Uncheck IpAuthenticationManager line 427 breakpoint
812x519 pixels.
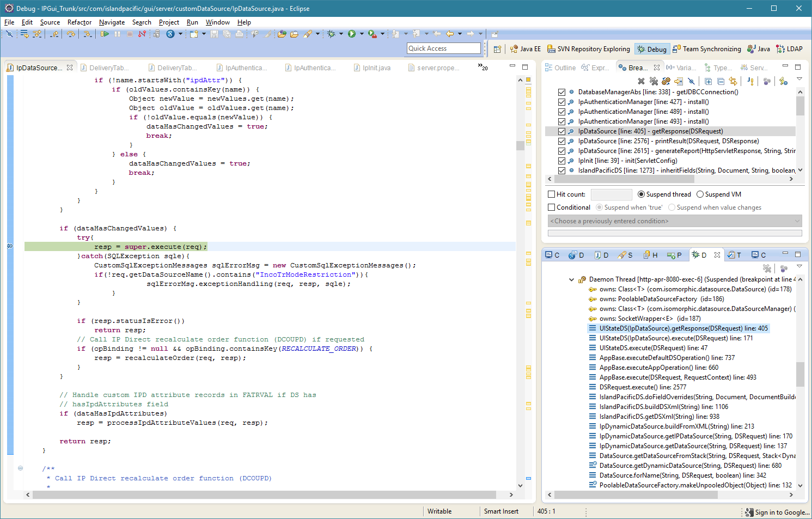[x=561, y=102]
